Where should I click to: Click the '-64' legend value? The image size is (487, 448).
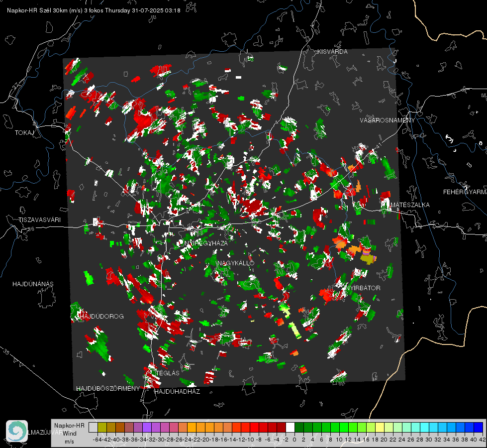click(x=97, y=440)
